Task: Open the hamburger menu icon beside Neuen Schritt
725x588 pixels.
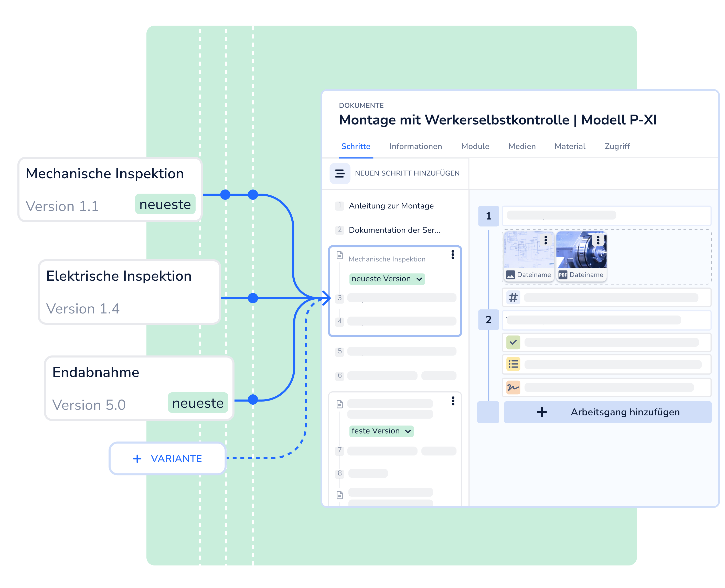Action: (x=340, y=173)
